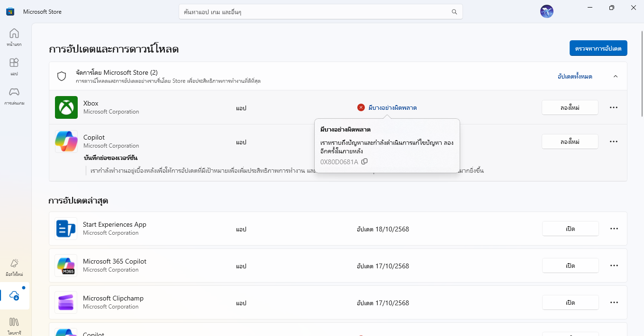Select the Downloads cloud icon in sidebar
Screen dimensions: 644x336
tap(14, 296)
